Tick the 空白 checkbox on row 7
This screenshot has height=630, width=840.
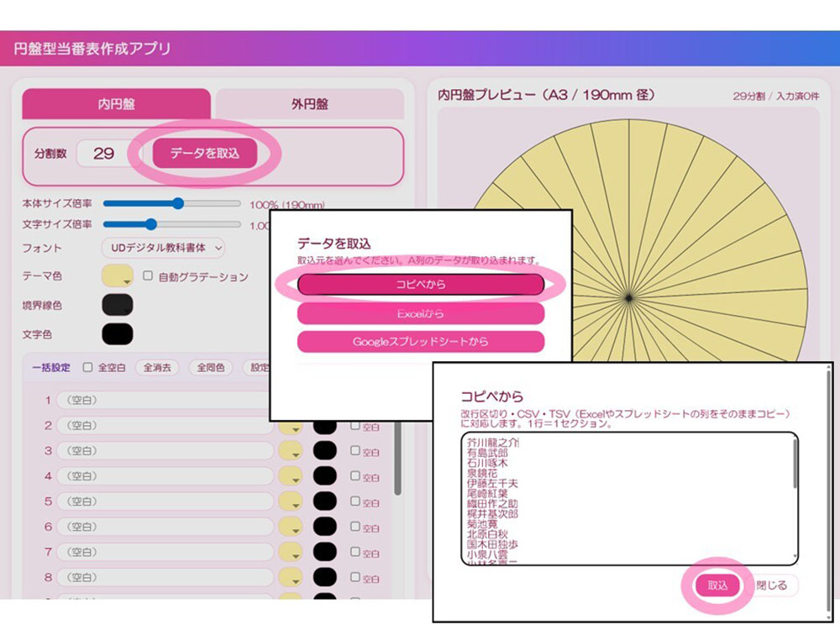pos(355,551)
